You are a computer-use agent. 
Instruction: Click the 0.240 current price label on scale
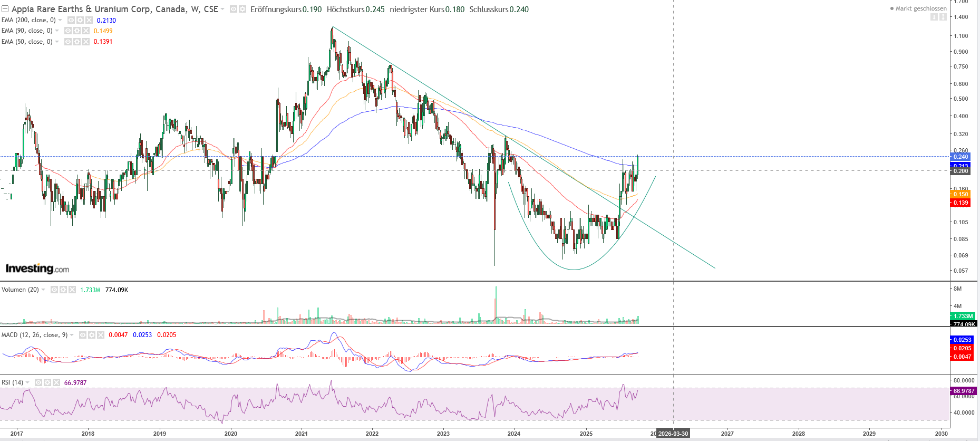click(x=961, y=157)
